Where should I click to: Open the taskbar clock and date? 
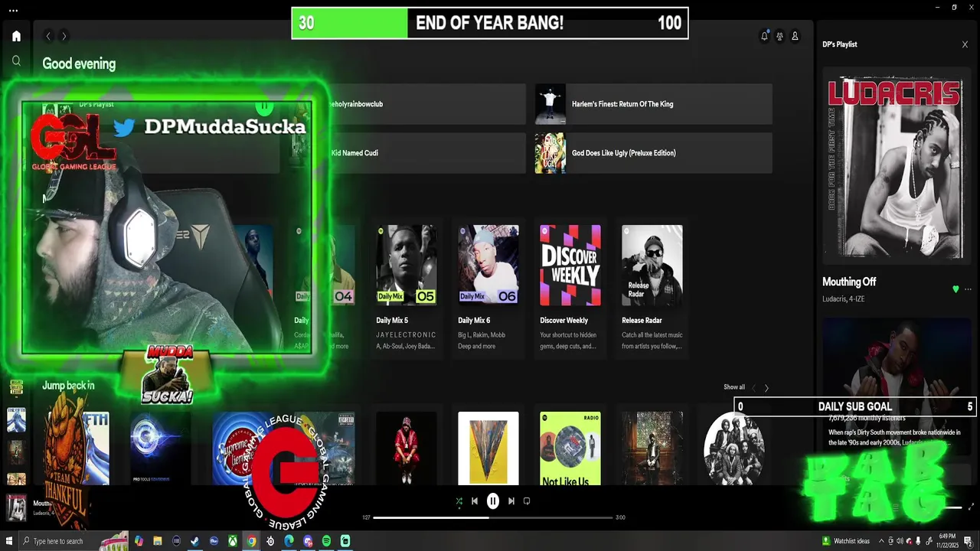point(948,541)
